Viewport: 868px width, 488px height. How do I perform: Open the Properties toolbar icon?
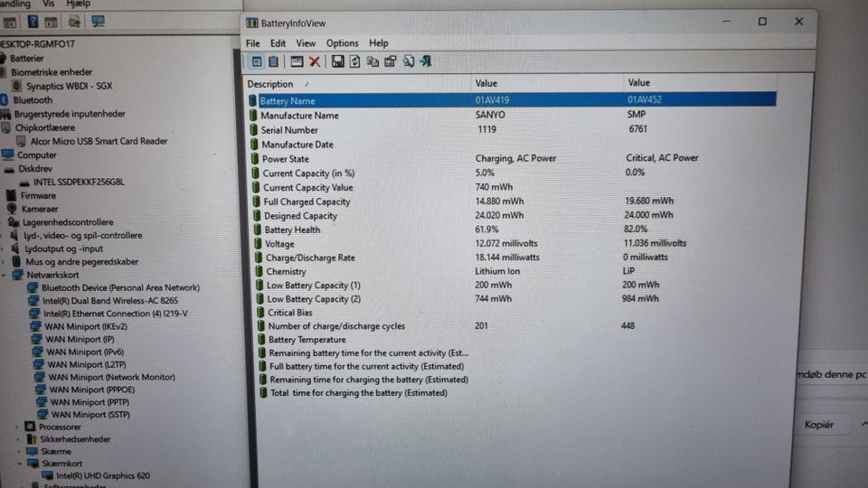(391, 61)
